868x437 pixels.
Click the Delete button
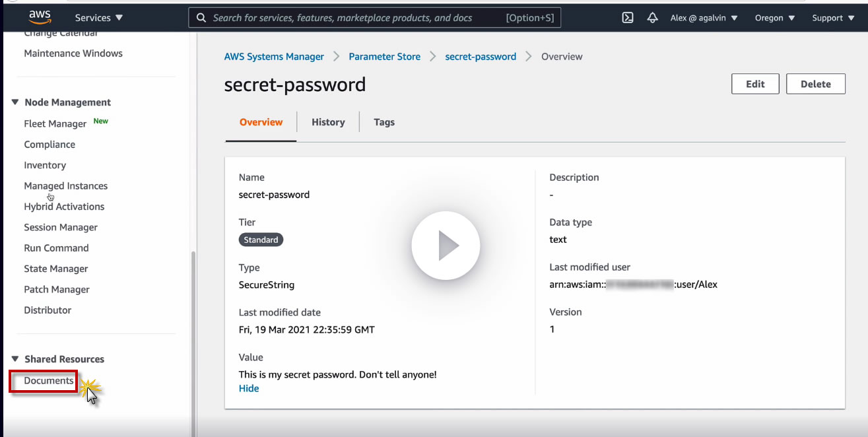(x=815, y=84)
